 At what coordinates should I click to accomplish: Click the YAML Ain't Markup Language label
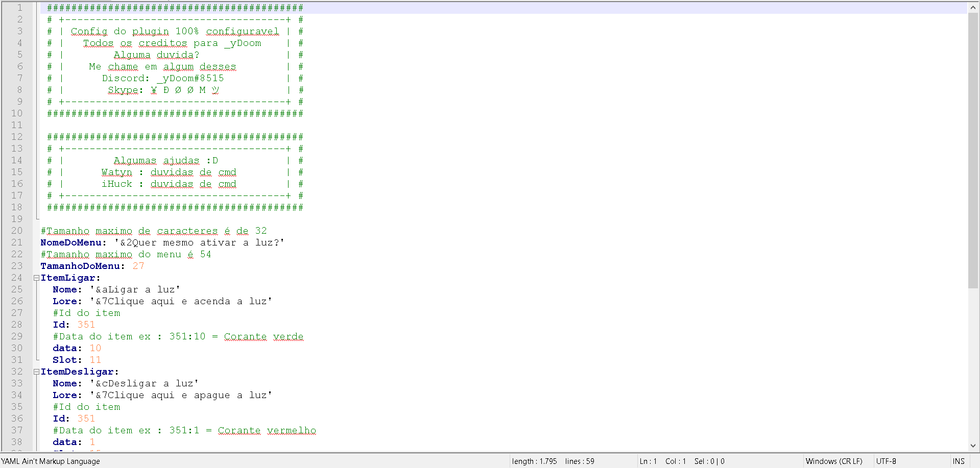coord(51,461)
